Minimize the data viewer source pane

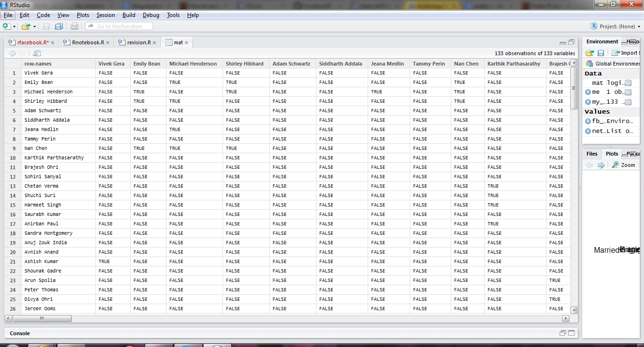point(562,42)
